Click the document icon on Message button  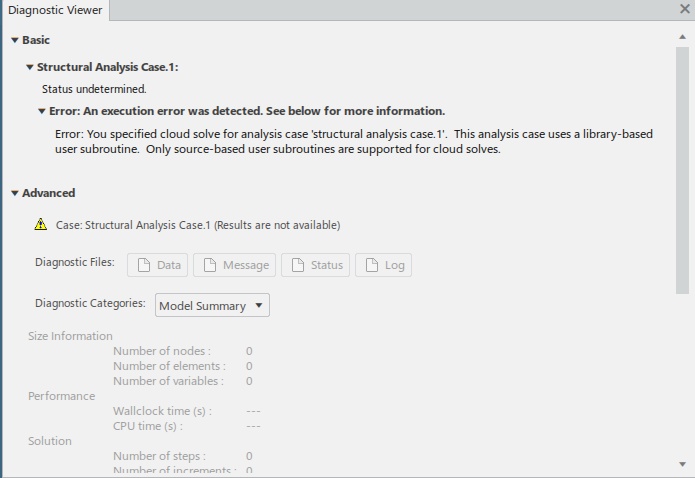click(210, 265)
